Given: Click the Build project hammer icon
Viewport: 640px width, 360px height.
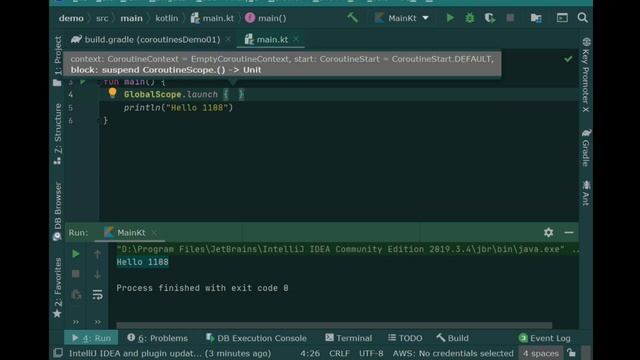Looking at the screenshot, I should (x=352, y=18).
